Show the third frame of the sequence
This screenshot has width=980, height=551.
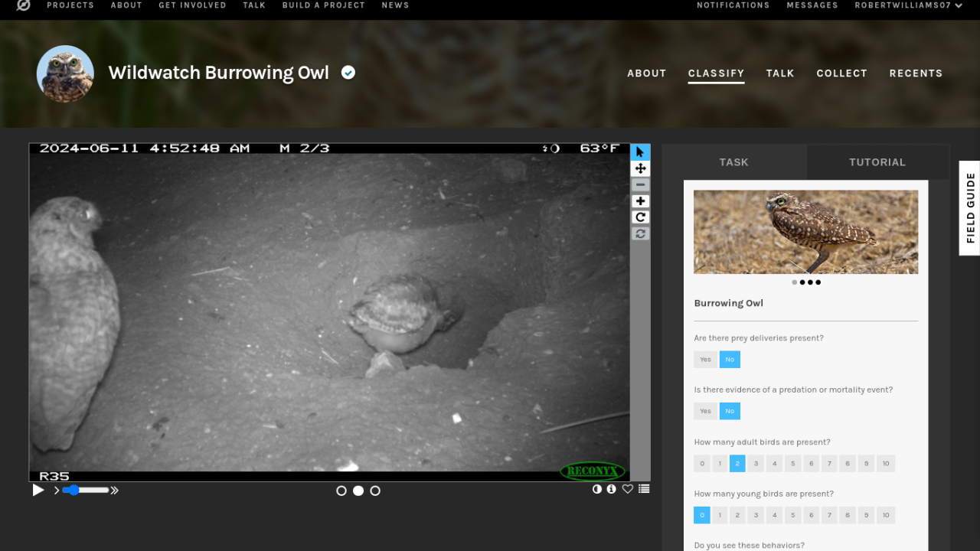click(375, 491)
